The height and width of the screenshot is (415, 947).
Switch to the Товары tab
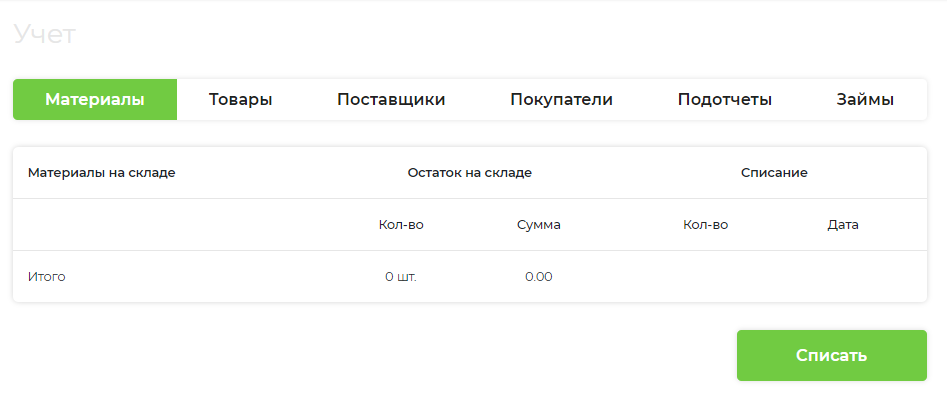coord(240,100)
